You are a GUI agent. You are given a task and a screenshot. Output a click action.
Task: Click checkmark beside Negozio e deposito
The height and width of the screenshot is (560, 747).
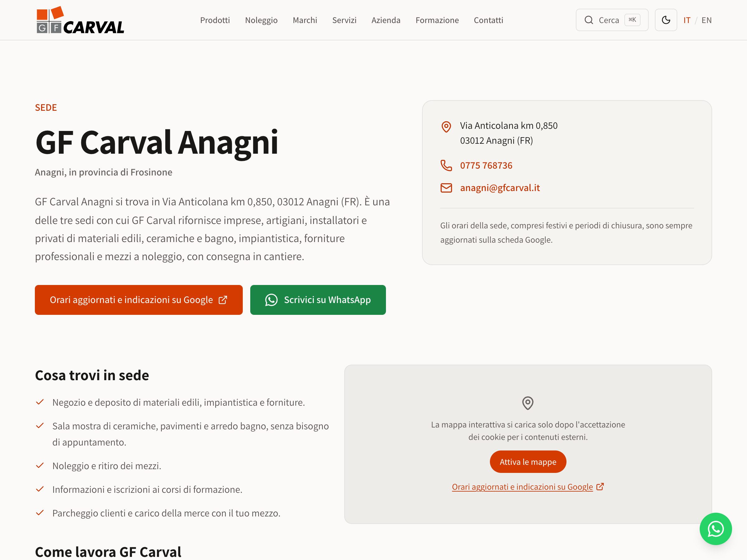click(40, 402)
